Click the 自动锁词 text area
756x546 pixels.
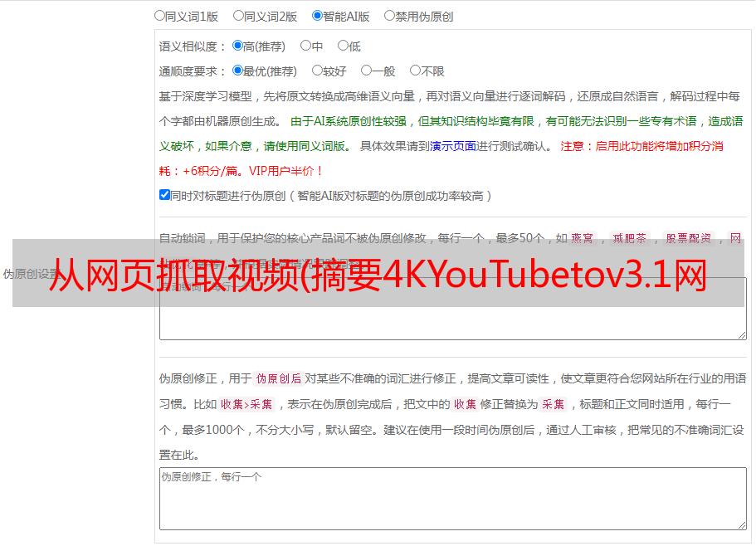pos(453,309)
